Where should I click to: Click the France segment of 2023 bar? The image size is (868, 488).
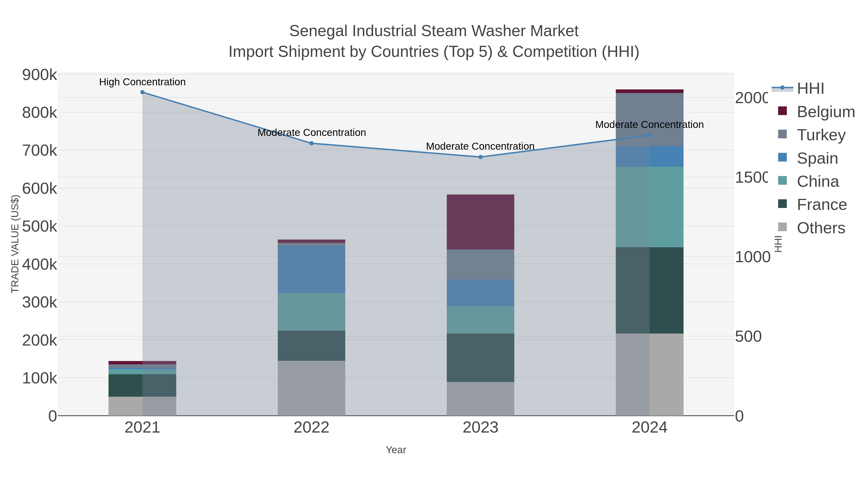[481, 358]
